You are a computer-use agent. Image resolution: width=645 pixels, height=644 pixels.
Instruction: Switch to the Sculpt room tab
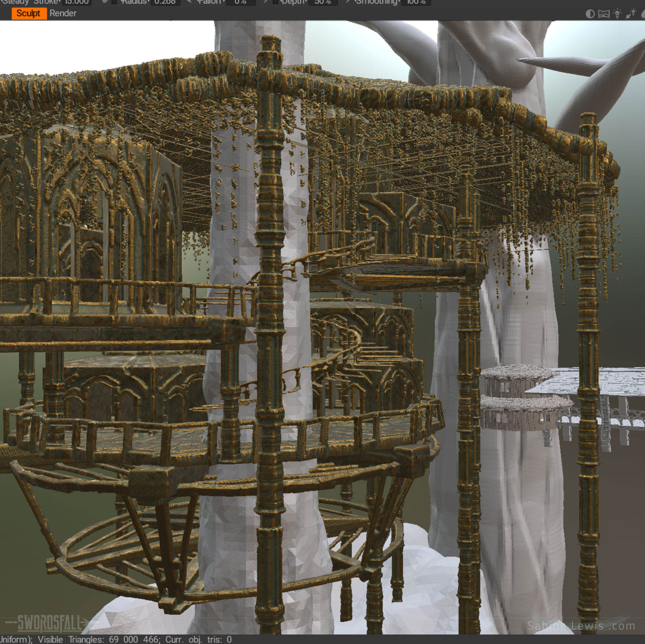tap(29, 13)
